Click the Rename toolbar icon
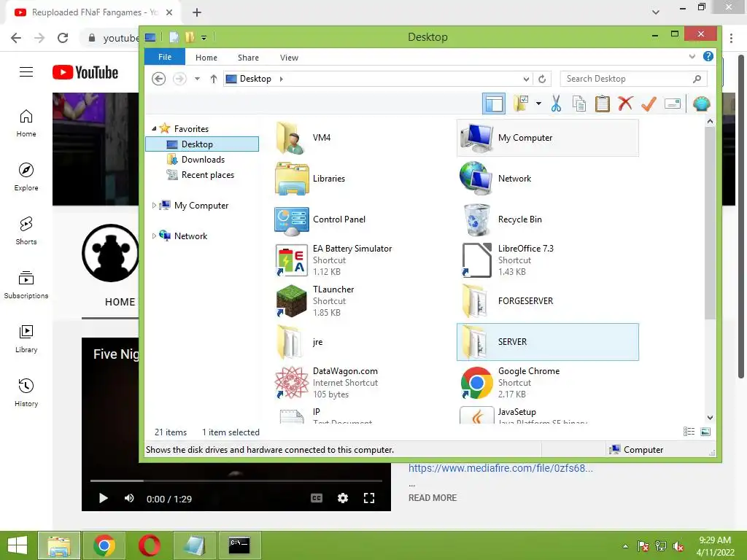The image size is (747, 560). (672, 104)
